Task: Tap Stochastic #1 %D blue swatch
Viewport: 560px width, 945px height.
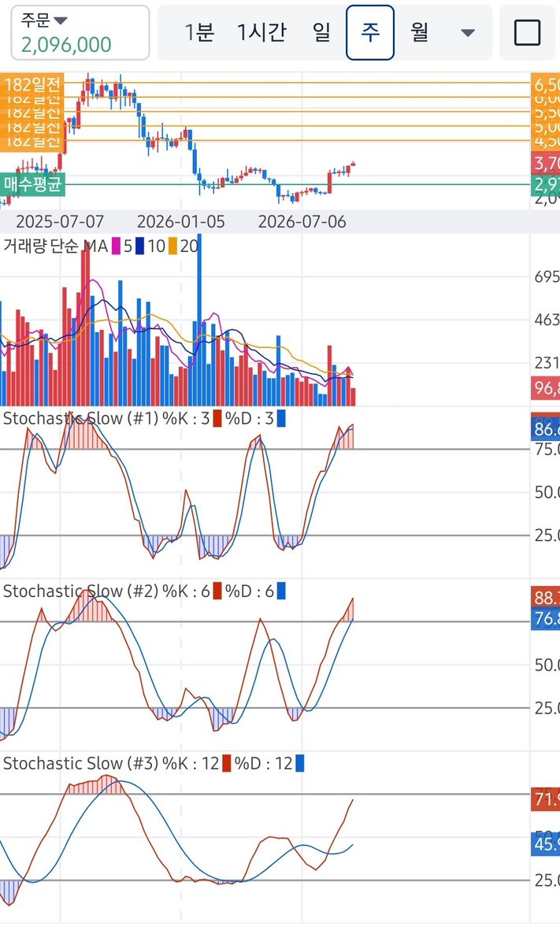Action: [281, 418]
